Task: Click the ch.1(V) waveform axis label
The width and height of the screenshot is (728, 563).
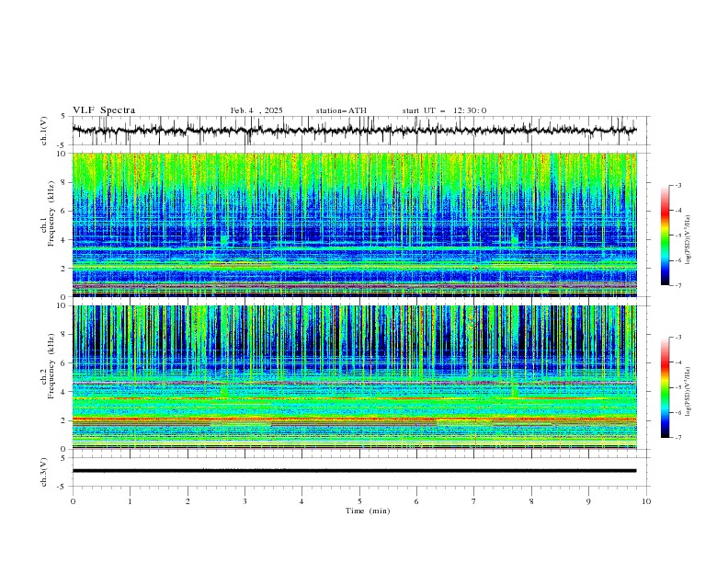Action: click(44, 131)
